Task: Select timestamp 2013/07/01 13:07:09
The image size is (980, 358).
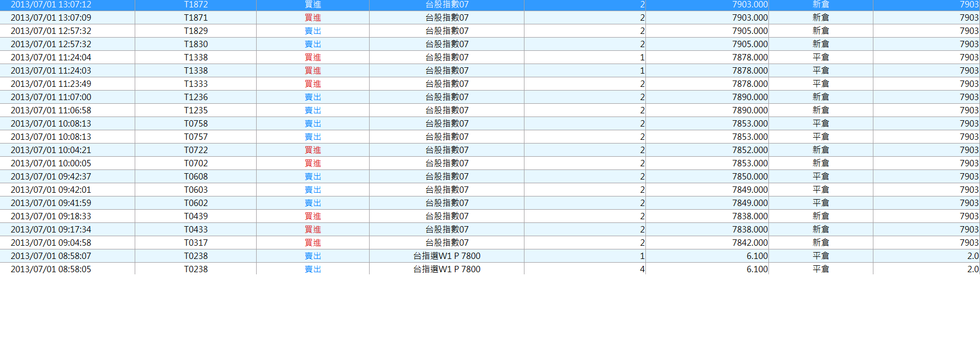Action: click(x=51, y=17)
